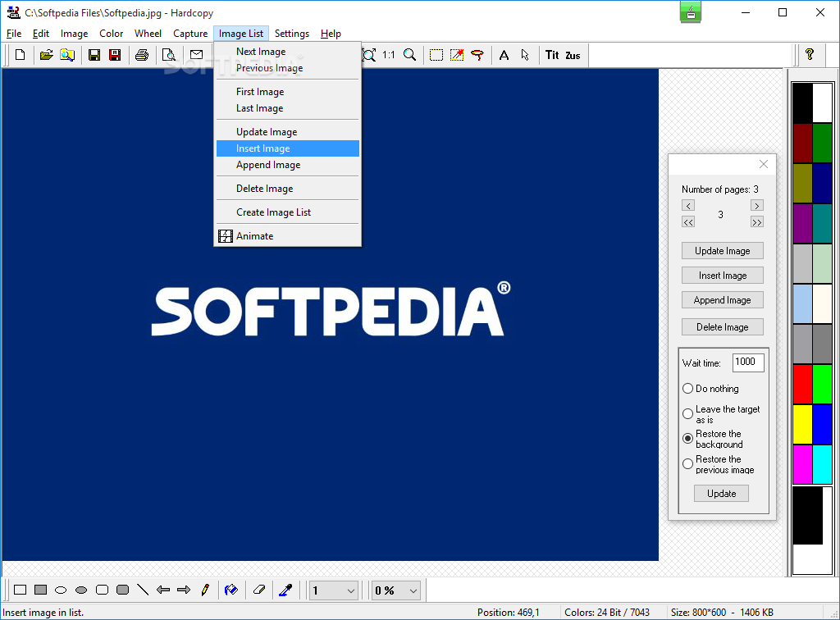Pick the magenta color swatch
The width and height of the screenshot is (840, 620).
coord(802,465)
